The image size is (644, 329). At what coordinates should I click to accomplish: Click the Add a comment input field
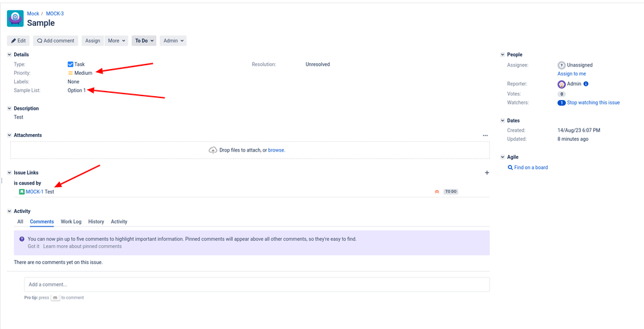pos(257,284)
